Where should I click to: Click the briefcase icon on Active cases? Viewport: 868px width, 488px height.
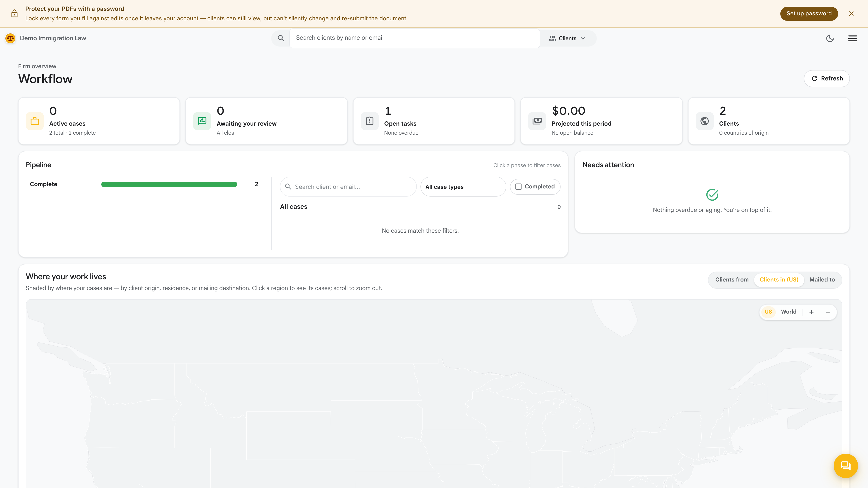[x=35, y=121]
